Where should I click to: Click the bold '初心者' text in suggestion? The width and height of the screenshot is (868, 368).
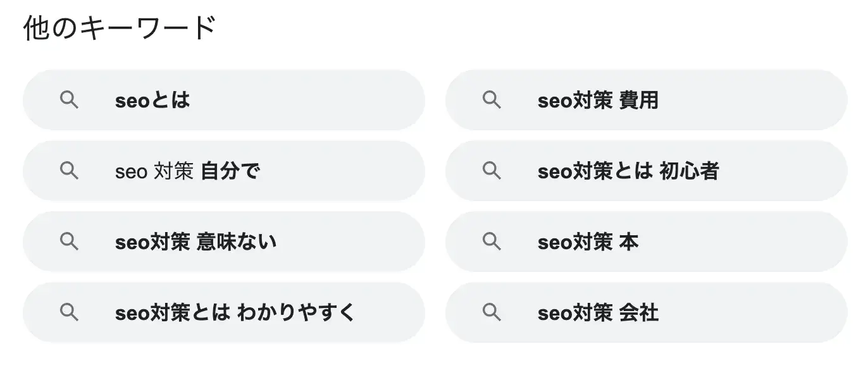[x=689, y=171]
